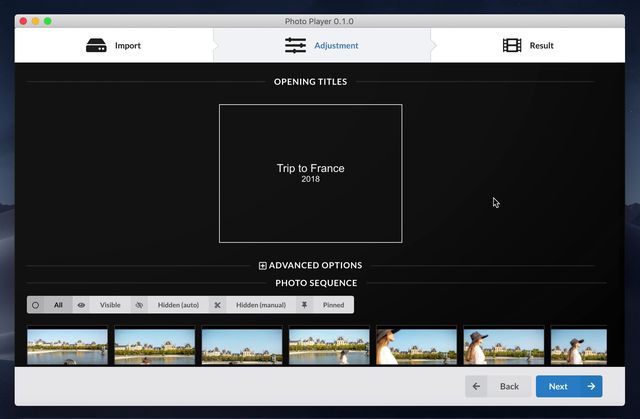This screenshot has height=419, width=640.
Task: Maximize the Photo Player window
Action: [x=48, y=21]
